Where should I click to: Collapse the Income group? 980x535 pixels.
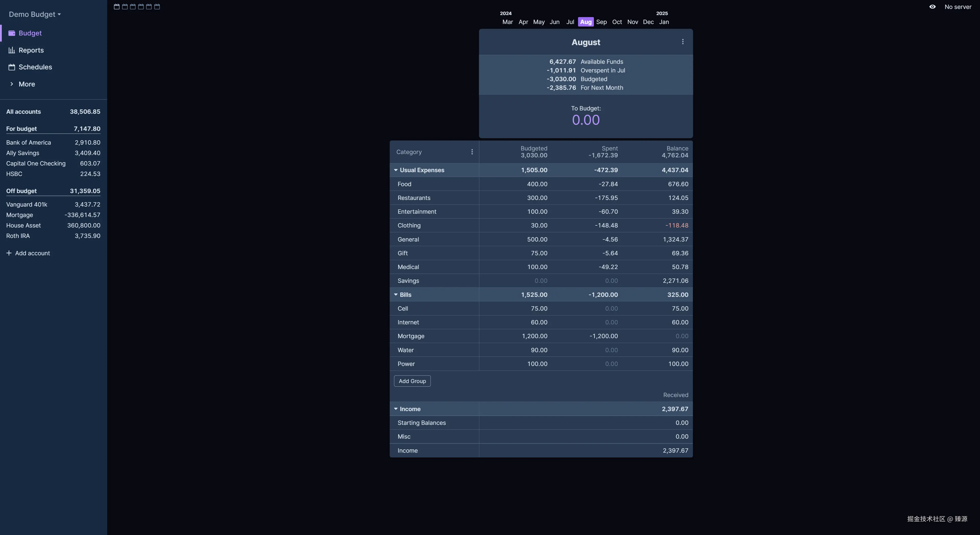pyautogui.click(x=396, y=409)
